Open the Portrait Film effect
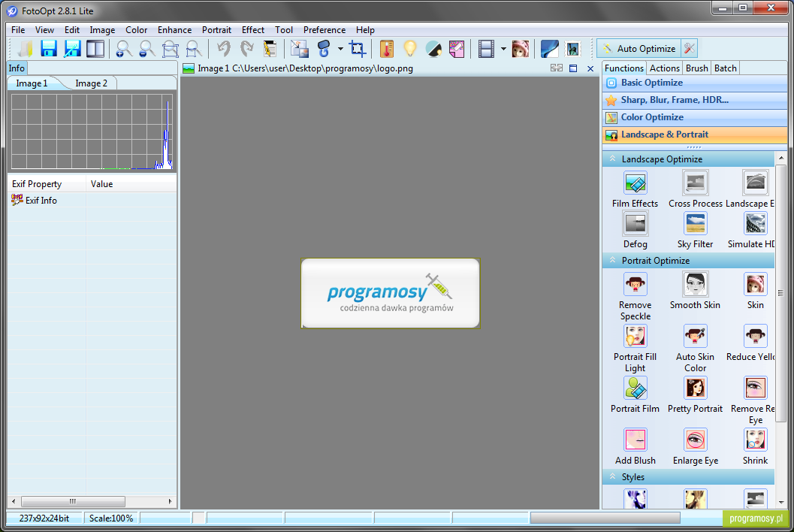 (635, 395)
